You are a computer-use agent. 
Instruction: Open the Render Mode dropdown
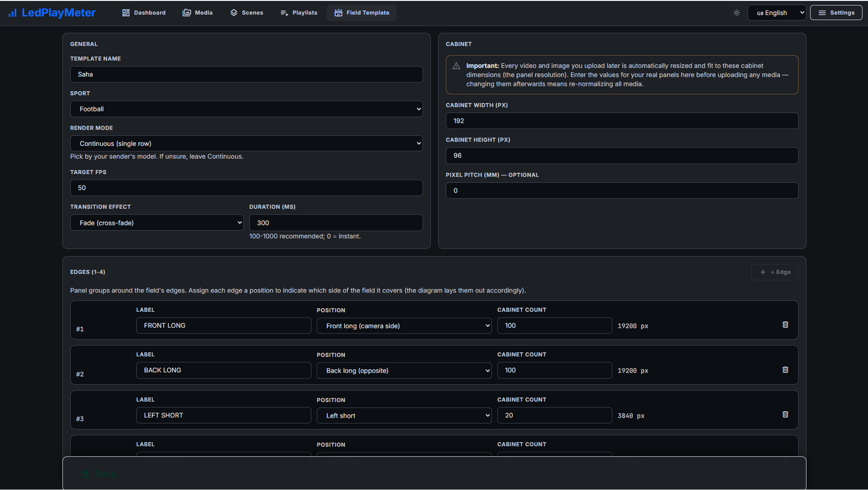247,144
